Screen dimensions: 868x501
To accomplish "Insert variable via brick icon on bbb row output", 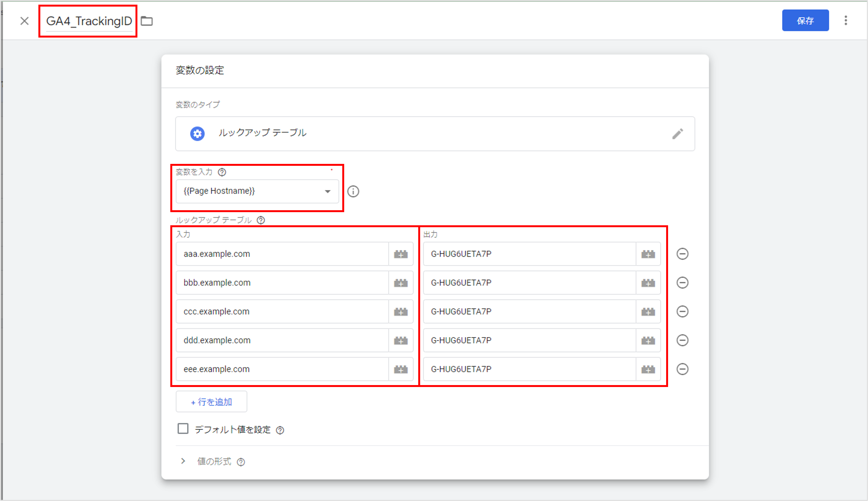I will (648, 283).
